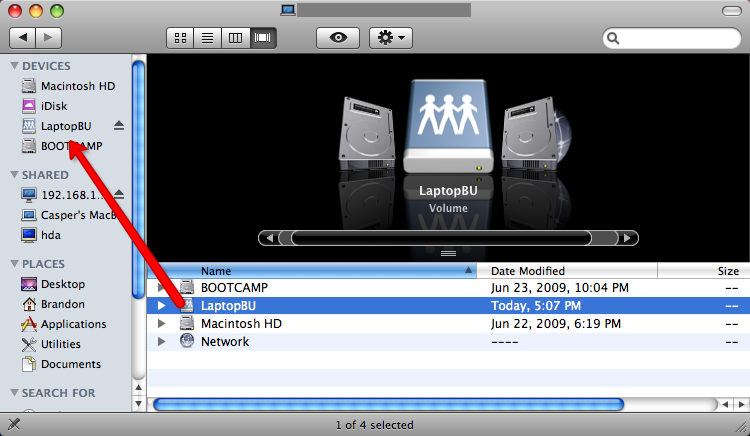The image size is (750, 436).
Task: Click the Cover Flow resize handle
Action: coord(448,253)
